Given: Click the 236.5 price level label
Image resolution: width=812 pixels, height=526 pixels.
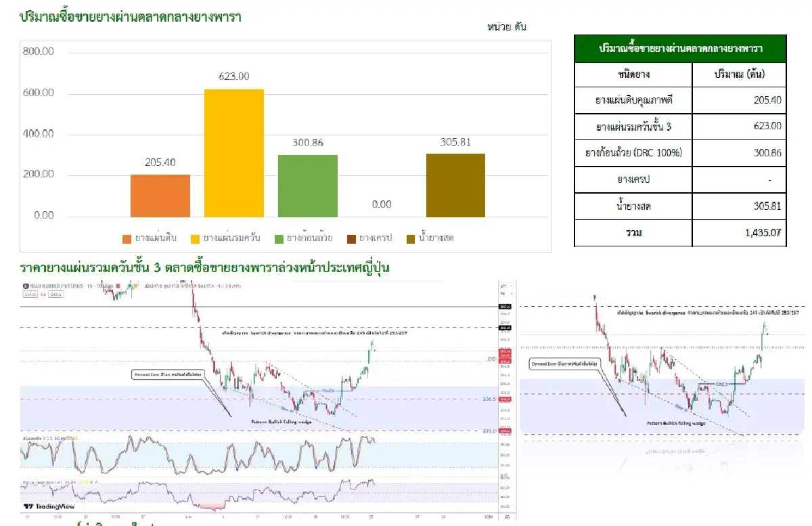Looking at the screenshot, I should click(489, 399).
